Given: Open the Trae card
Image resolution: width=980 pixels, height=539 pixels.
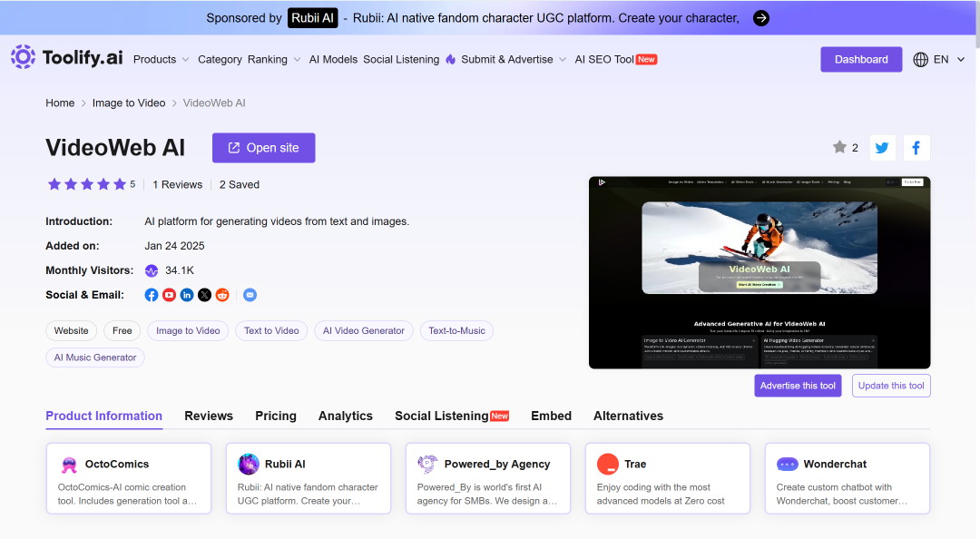Looking at the screenshot, I should 668,478.
